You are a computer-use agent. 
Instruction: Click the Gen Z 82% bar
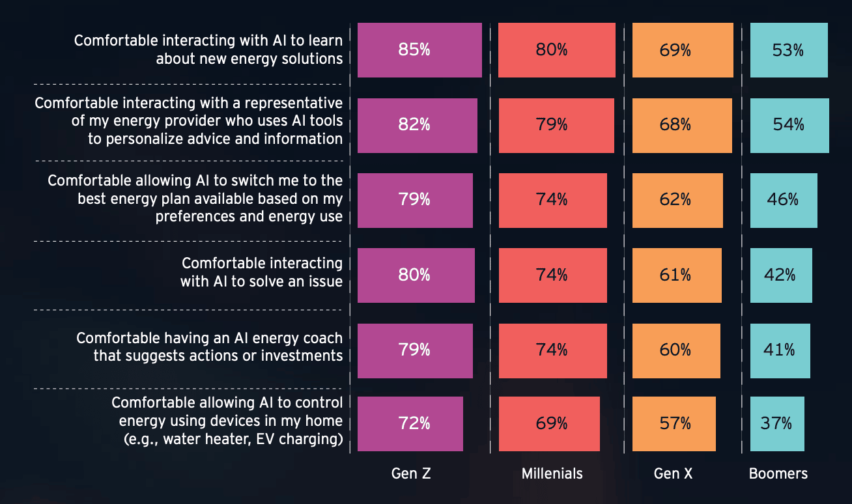[x=418, y=126]
